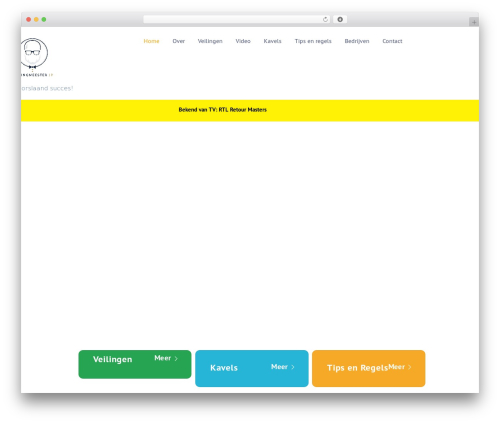Screen dimensions: 500x423
Task: Click the green Veilingen card
Action: 135,364
